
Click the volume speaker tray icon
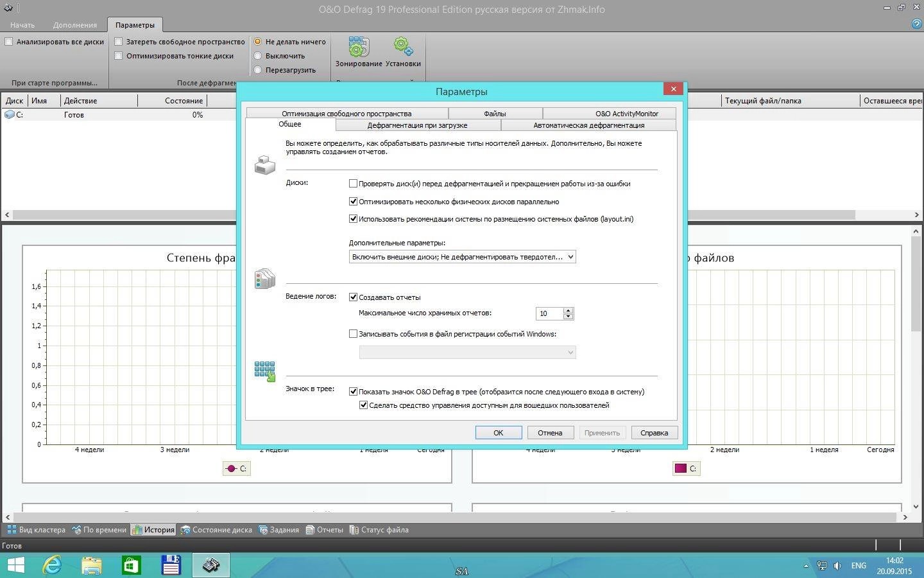[837, 566]
